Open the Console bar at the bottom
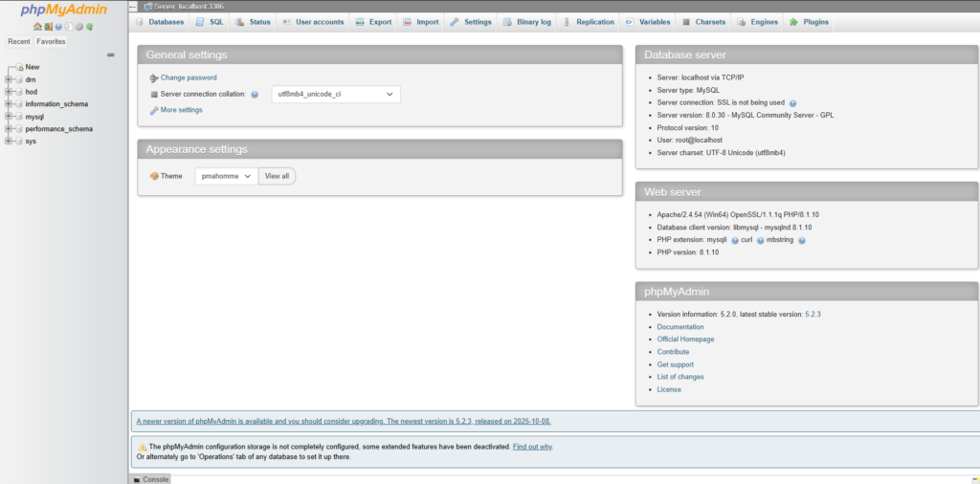Image resolution: width=980 pixels, height=484 pixels. [150, 479]
